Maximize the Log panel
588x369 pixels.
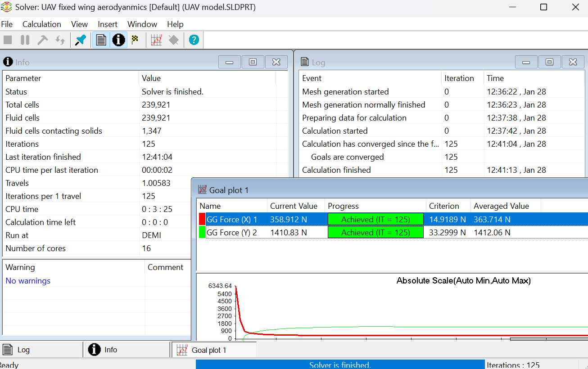[x=550, y=62]
